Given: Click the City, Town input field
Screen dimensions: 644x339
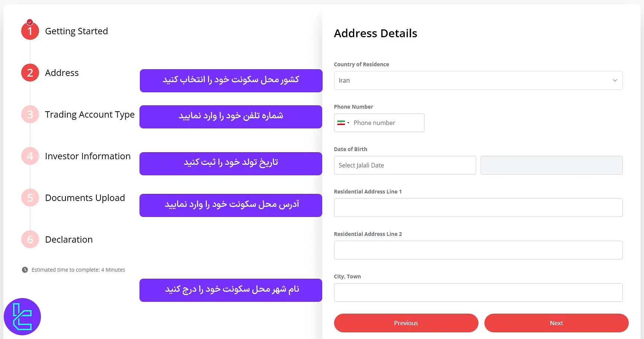Looking at the screenshot, I should point(478,292).
